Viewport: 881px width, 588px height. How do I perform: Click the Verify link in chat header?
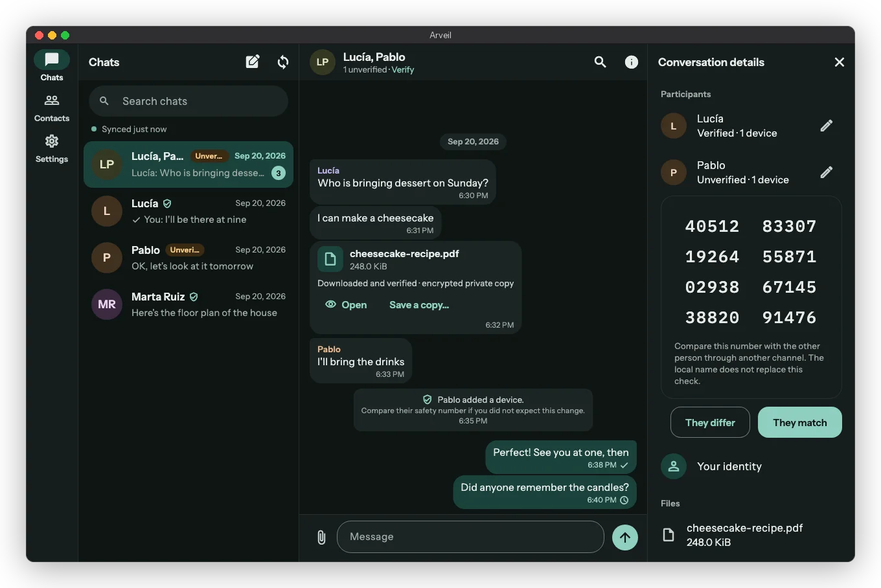coord(403,70)
